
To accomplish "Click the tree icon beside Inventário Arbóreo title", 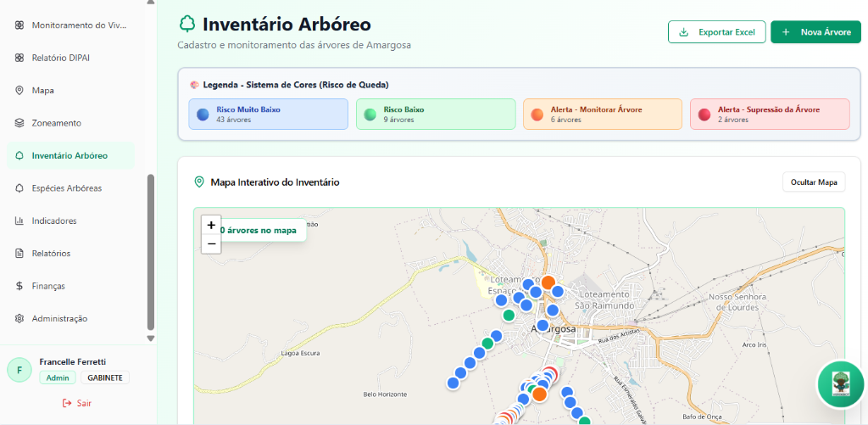I will pyautogui.click(x=187, y=25).
